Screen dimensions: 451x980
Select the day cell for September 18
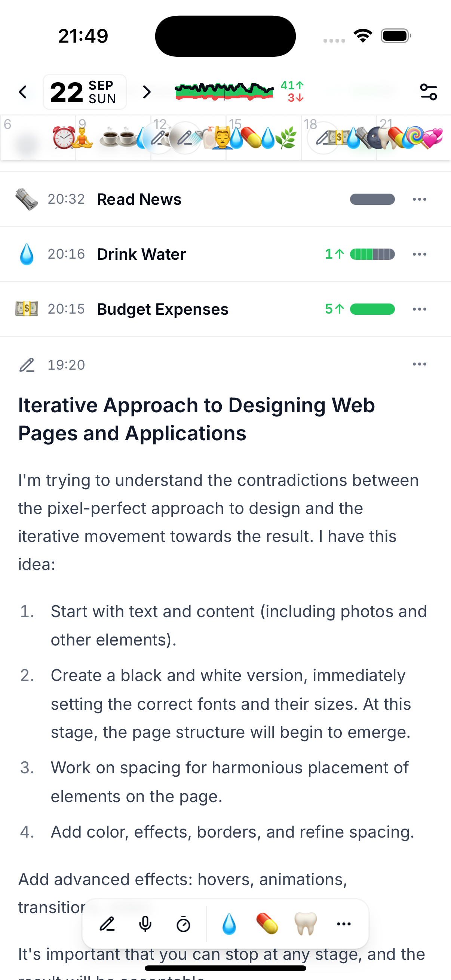(338, 137)
